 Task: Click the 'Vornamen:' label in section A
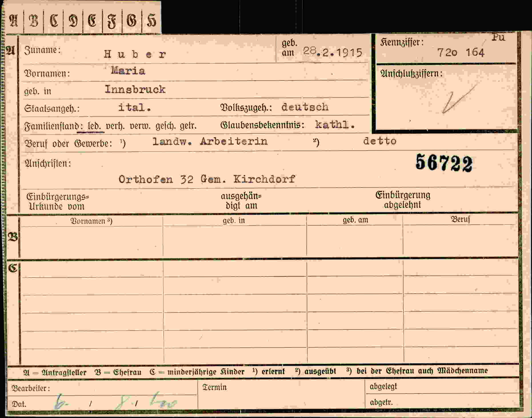tap(47, 74)
